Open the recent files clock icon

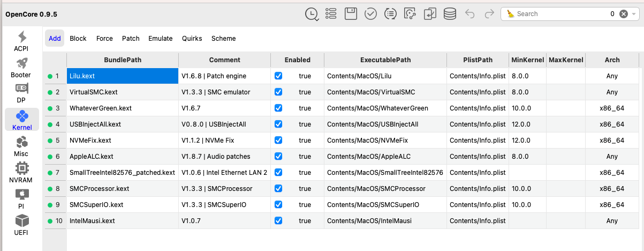pyautogui.click(x=312, y=14)
